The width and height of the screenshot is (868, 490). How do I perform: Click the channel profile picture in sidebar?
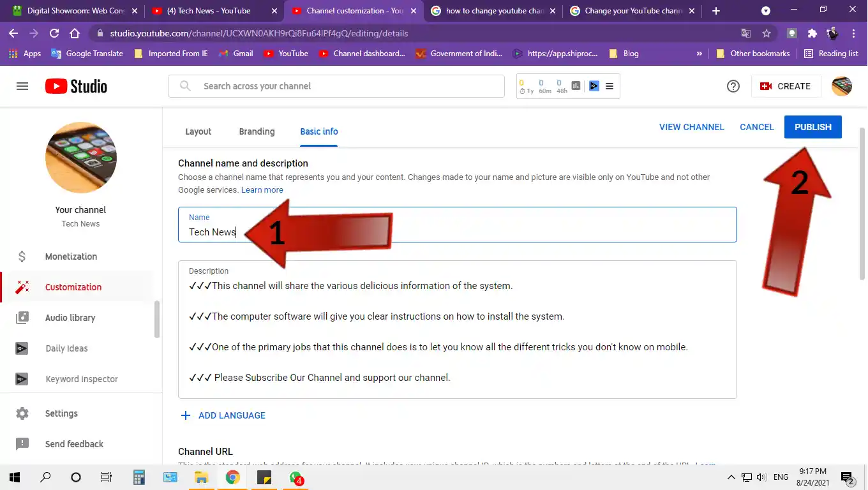click(81, 158)
